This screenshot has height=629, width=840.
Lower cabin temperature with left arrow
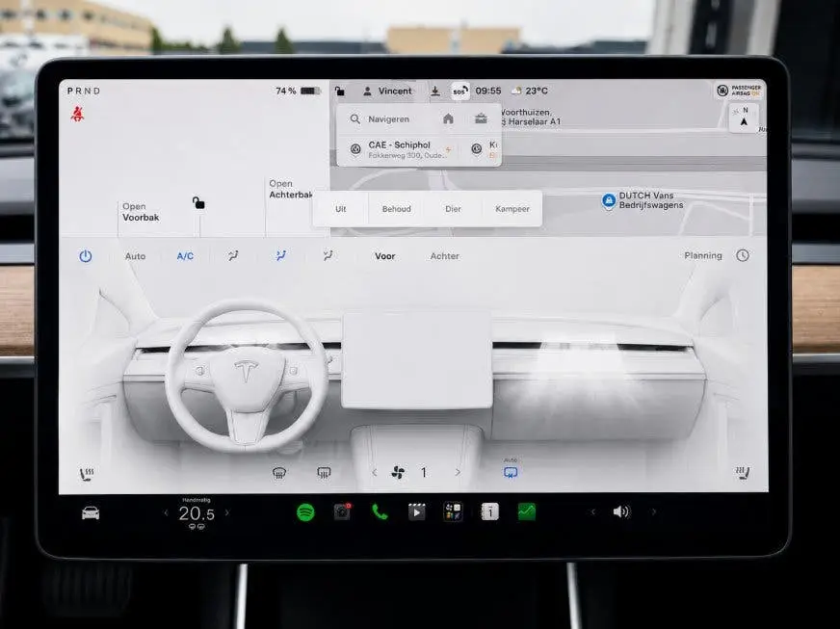pos(166,512)
